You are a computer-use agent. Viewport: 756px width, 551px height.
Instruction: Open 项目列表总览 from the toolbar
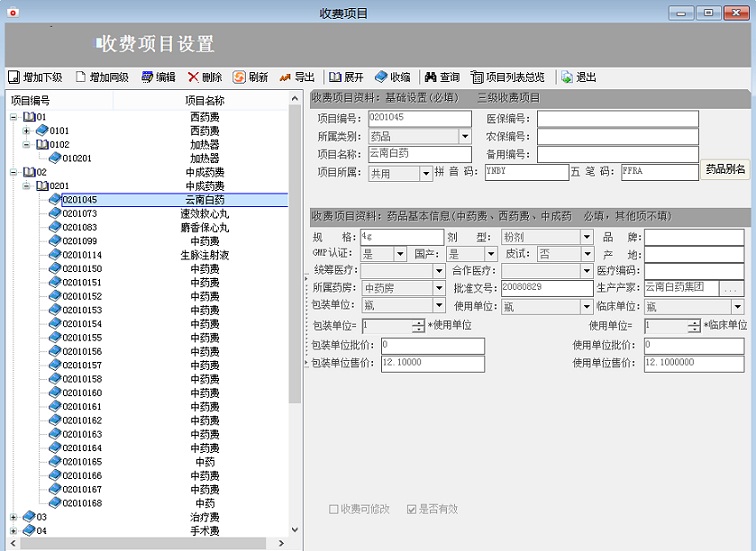(x=508, y=77)
